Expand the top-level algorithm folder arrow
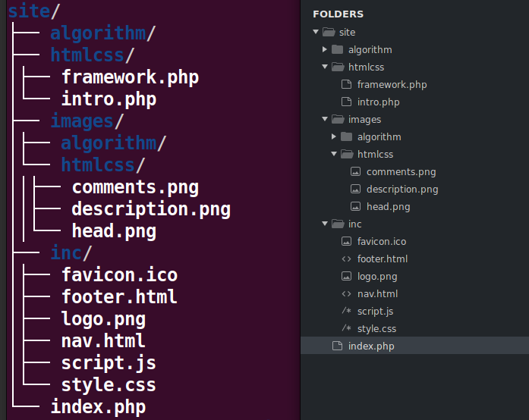529x420 pixels. click(x=325, y=50)
